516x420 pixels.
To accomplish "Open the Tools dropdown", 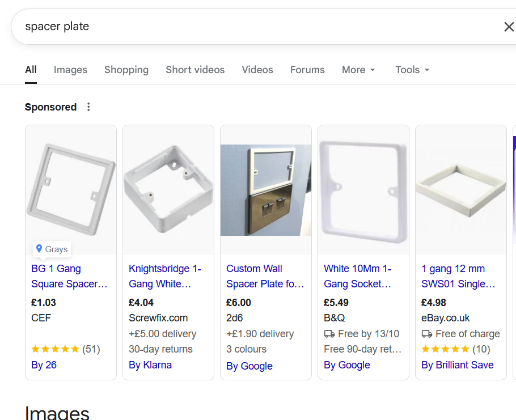I will (x=412, y=70).
